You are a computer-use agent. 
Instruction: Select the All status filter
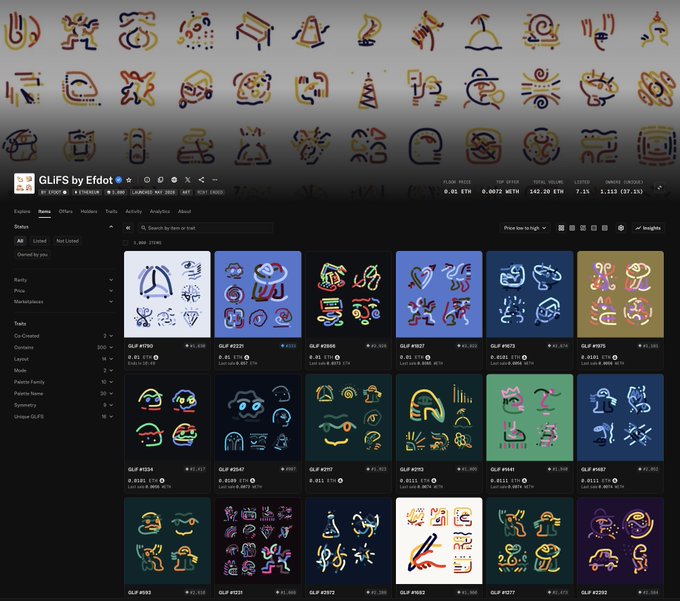point(20,241)
